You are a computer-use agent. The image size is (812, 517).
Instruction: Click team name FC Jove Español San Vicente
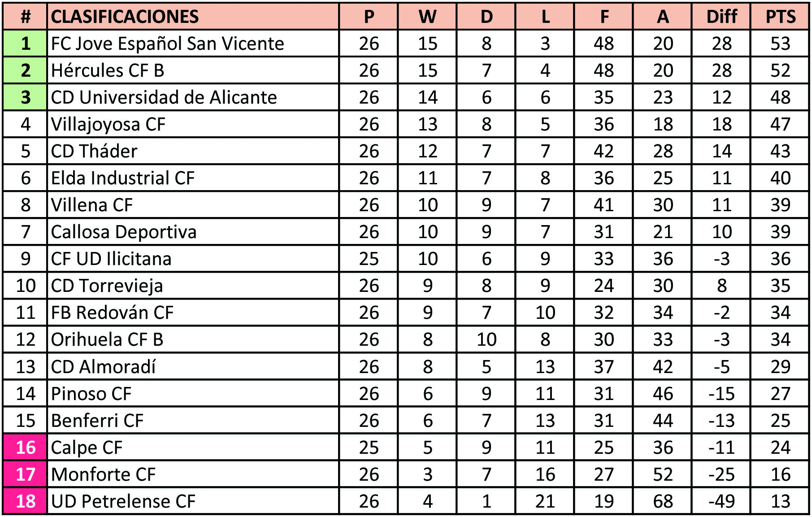point(167,43)
